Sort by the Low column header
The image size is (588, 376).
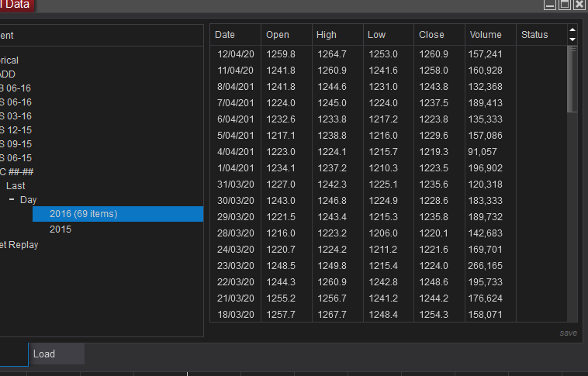(376, 35)
